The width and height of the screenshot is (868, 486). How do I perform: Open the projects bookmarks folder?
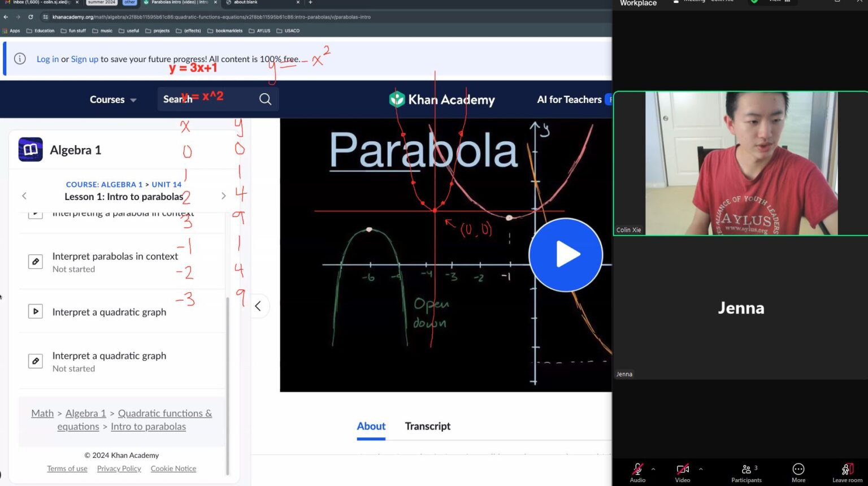[x=158, y=31]
